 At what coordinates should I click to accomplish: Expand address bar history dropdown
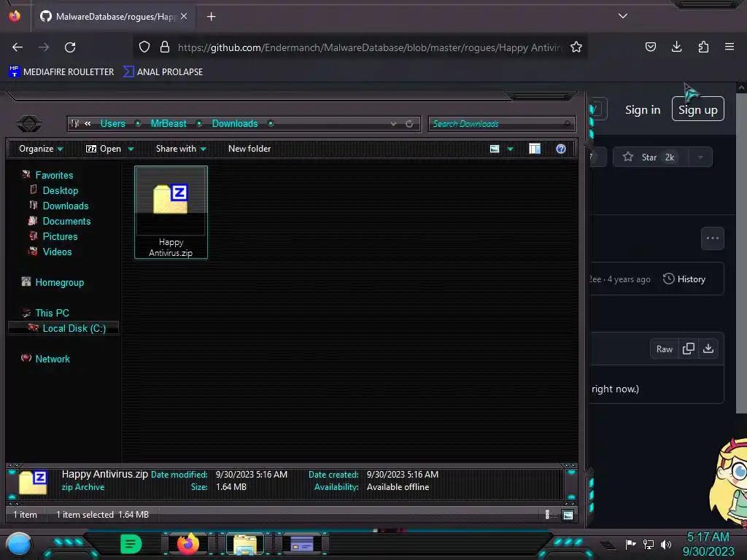[x=393, y=124]
